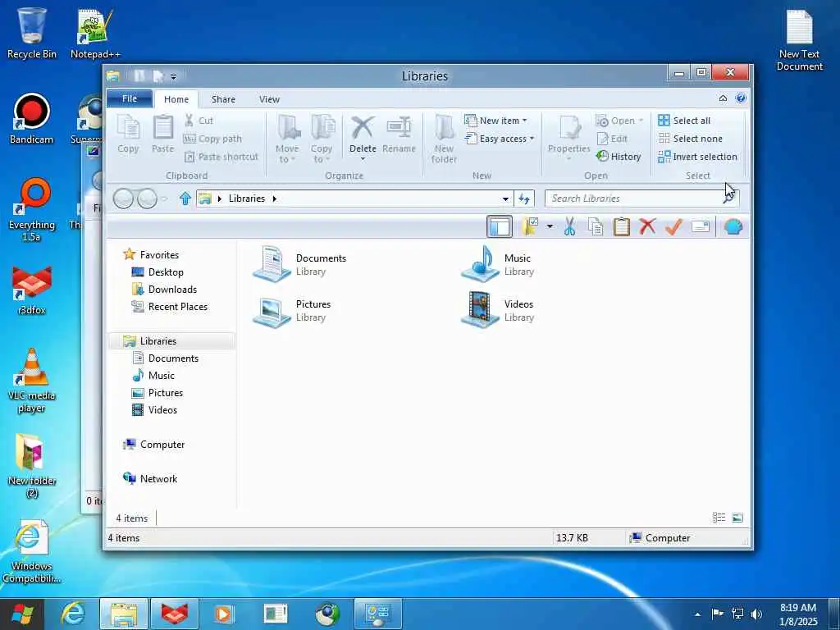Image resolution: width=840 pixels, height=630 pixels.
Task: Expand the Easy access dropdown
Action: click(532, 139)
